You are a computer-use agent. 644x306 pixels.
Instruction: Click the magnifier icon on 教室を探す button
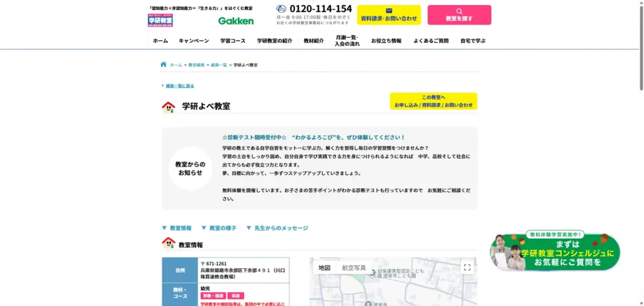pyautogui.click(x=459, y=11)
